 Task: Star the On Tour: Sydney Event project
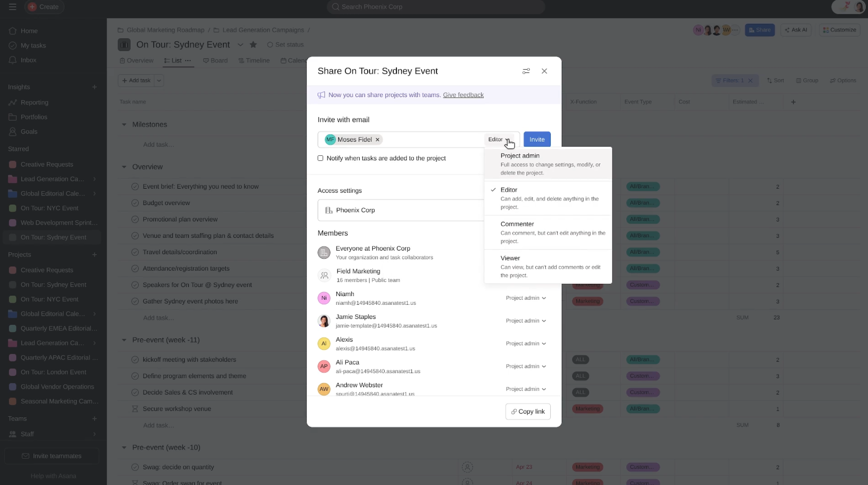point(253,44)
